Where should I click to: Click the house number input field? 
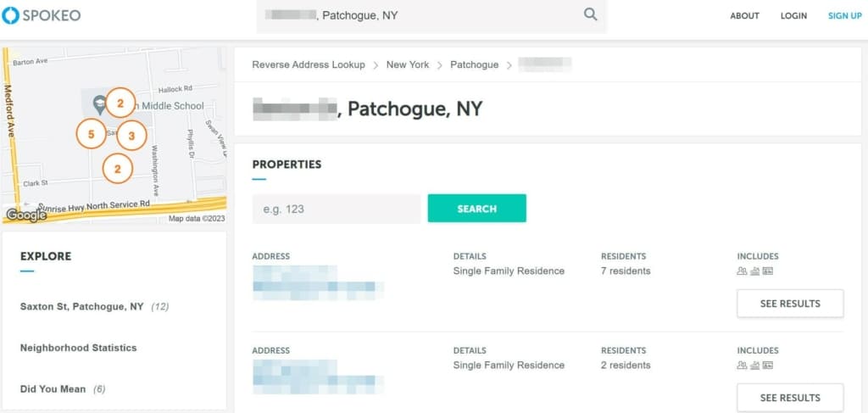tap(337, 209)
